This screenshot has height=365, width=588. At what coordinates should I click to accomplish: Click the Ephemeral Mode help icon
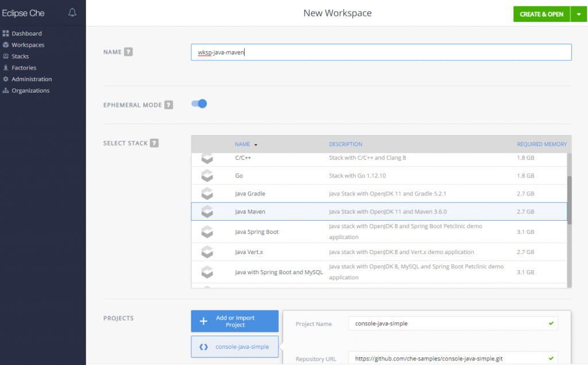[168, 105]
